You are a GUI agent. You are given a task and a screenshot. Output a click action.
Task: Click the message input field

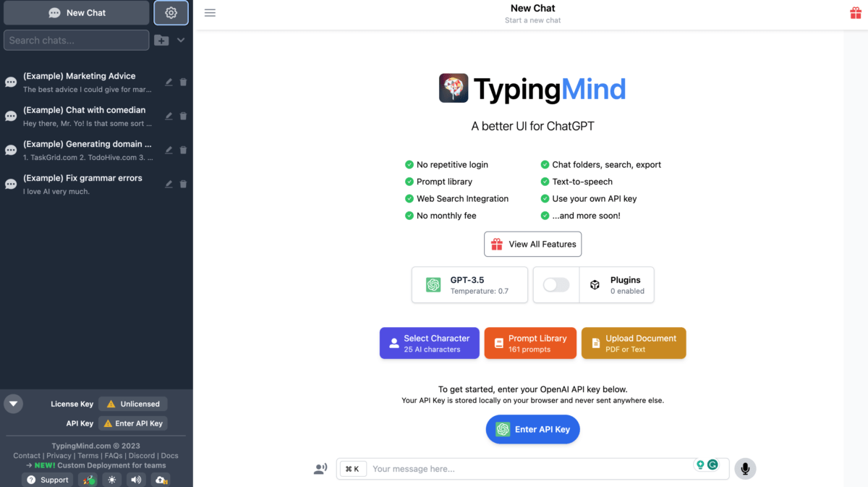click(506, 469)
